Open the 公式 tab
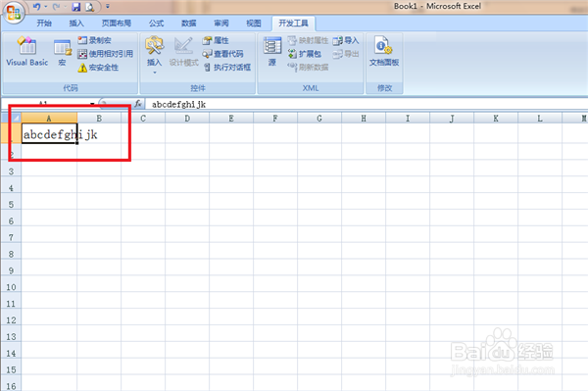Image resolution: width=588 pixels, height=391 pixels. click(157, 24)
